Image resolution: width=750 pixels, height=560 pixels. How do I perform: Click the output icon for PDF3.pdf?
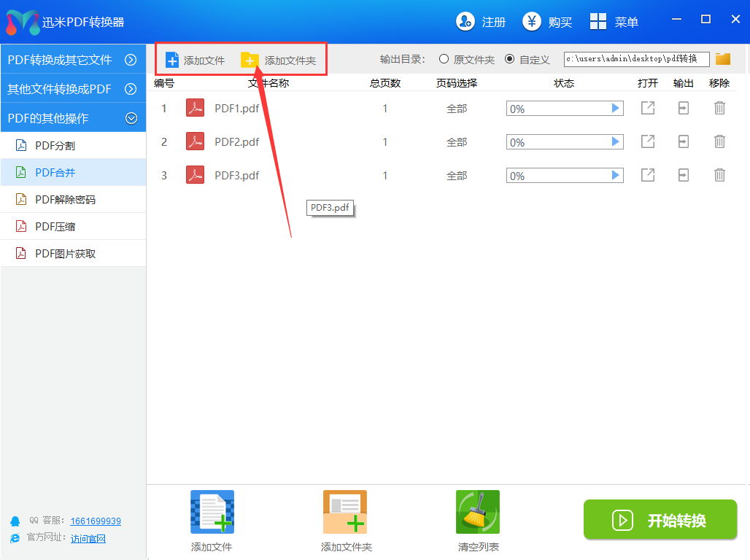click(x=683, y=175)
